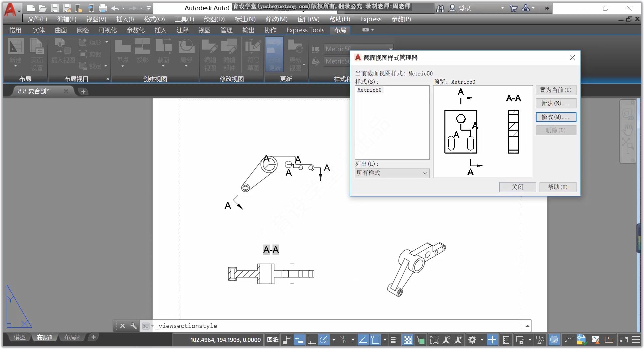Click the plus button to add a layout
644x349 pixels.
(x=93, y=337)
